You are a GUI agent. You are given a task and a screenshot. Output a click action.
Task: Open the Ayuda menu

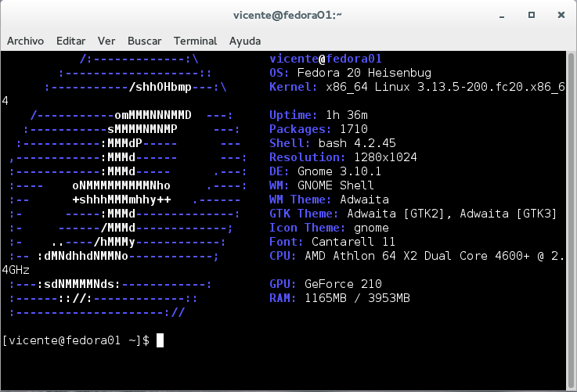click(245, 41)
